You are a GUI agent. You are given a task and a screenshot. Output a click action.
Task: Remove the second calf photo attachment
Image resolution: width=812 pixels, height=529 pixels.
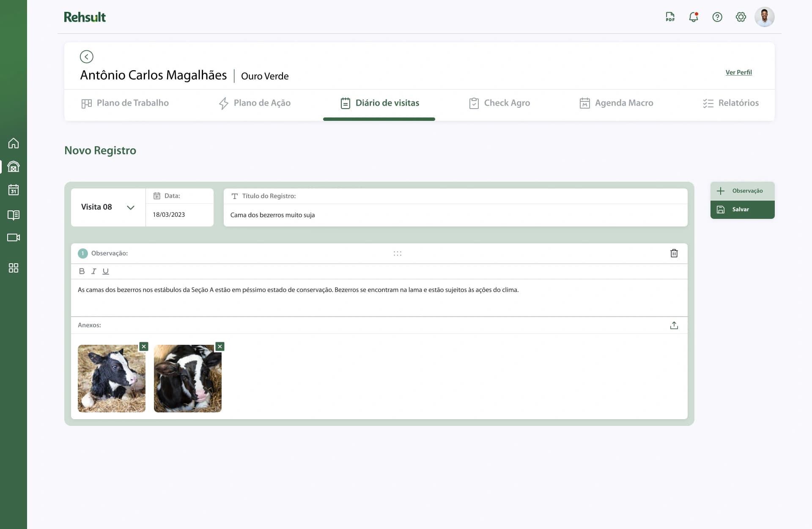[x=220, y=346]
